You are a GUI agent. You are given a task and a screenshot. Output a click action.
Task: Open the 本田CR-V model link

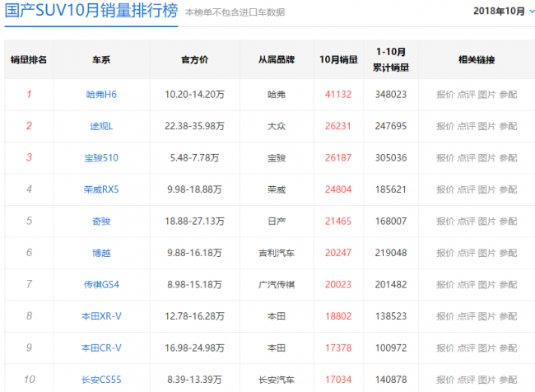click(x=101, y=348)
